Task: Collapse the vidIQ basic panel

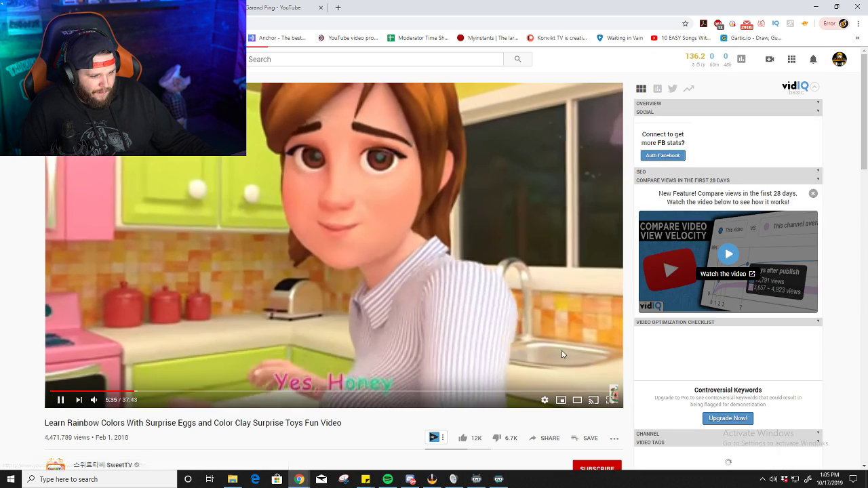Action: click(x=815, y=87)
